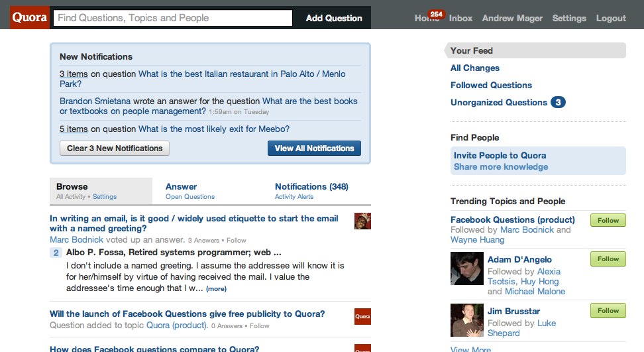Click the vote count box showing 2
The image size is (644, 352).
tap(56, 253)
